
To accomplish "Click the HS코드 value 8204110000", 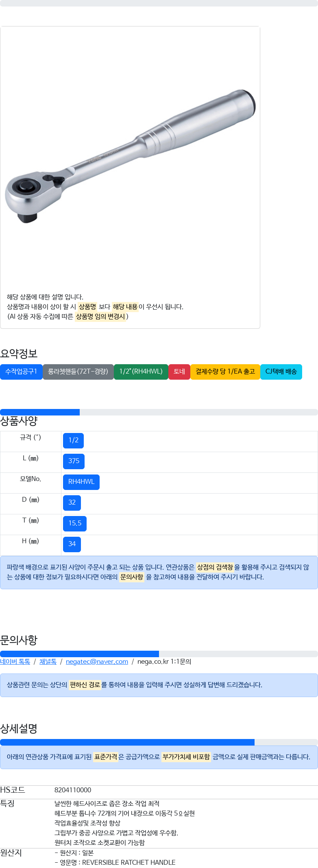I will click(73, 790).
